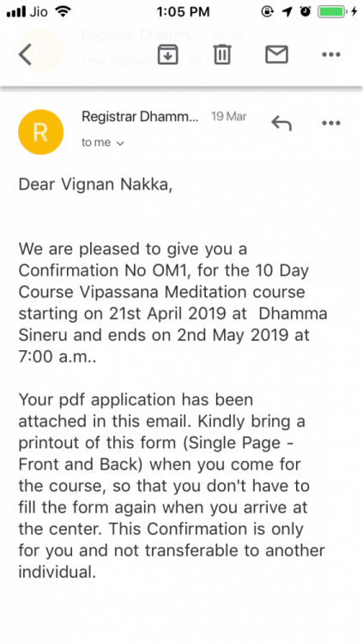Tap the Wi-Fi signal icon
Screen dimensions: 363x644
(63, 11)
